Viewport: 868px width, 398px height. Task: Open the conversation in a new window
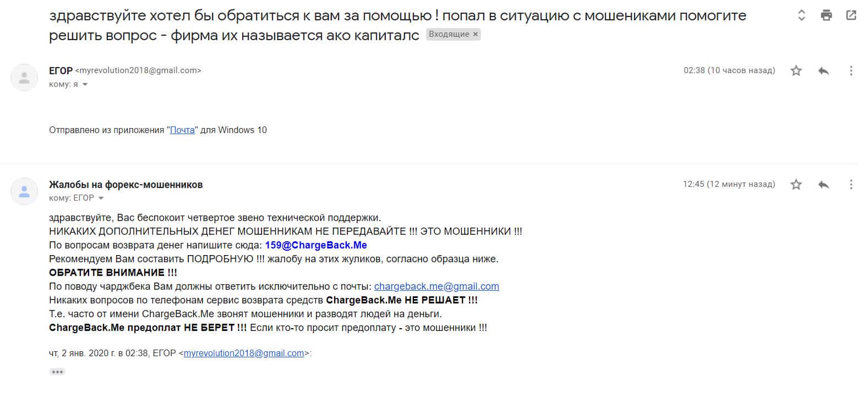(851, 15)
